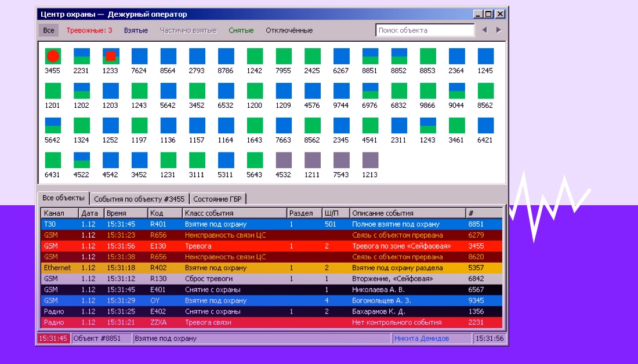638x364 pixels.
Task: Click the next search result arrow
Action: coord(498,30)
